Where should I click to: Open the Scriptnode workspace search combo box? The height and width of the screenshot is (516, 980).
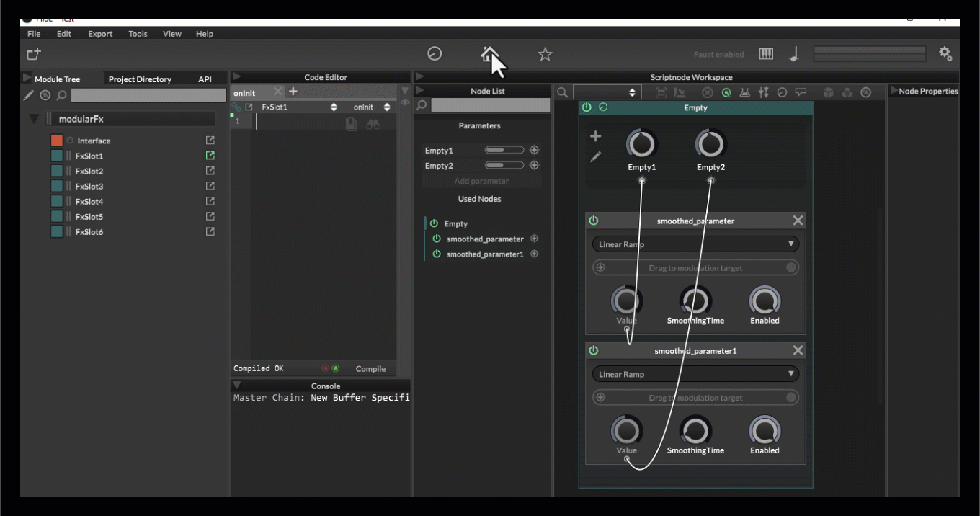tap(607, 92)
